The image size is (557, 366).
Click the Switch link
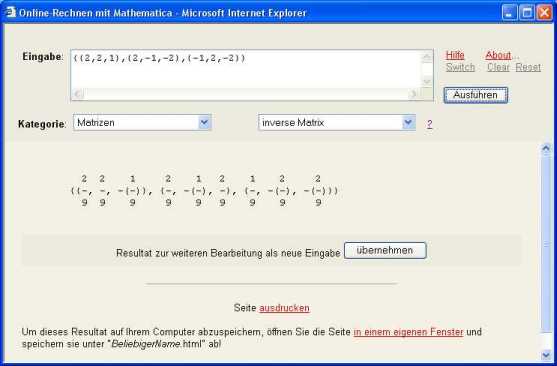460,67
